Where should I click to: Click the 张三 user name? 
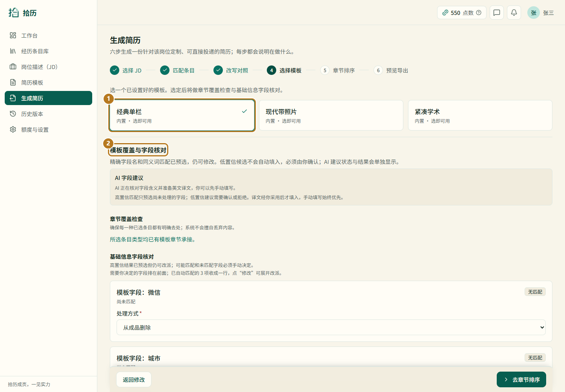(549, 13)
